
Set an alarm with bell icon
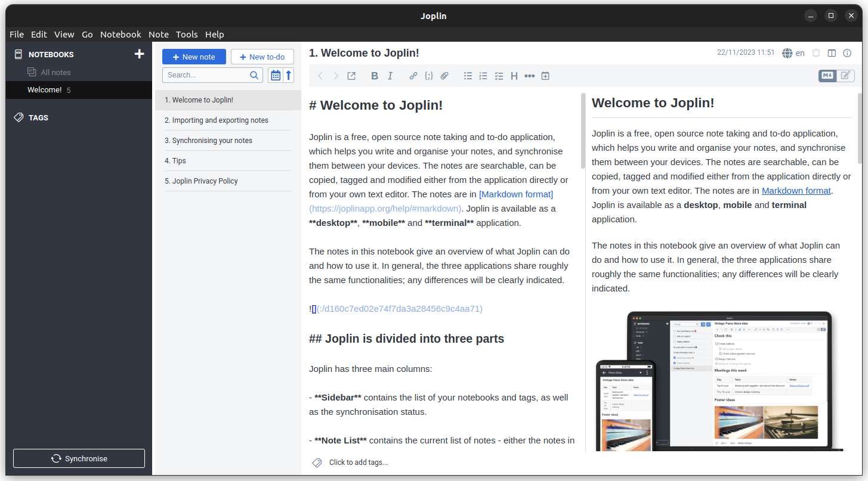click(816, 53)
